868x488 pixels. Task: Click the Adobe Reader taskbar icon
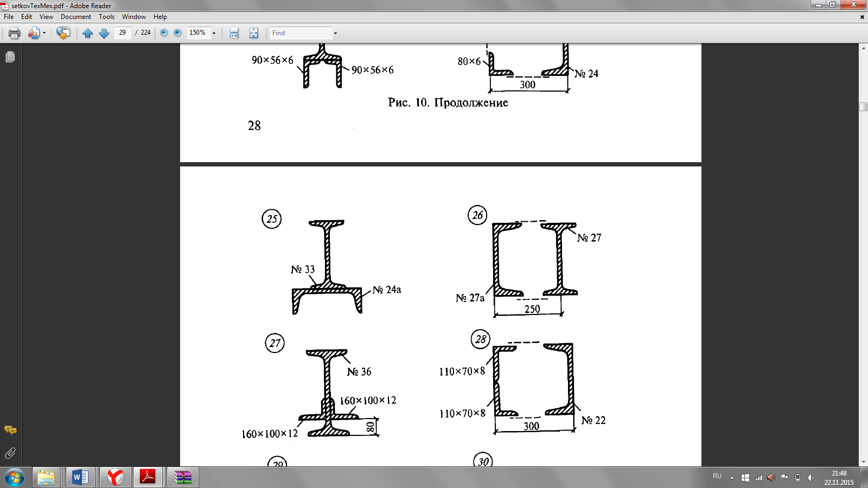click(x=148, y=477)
